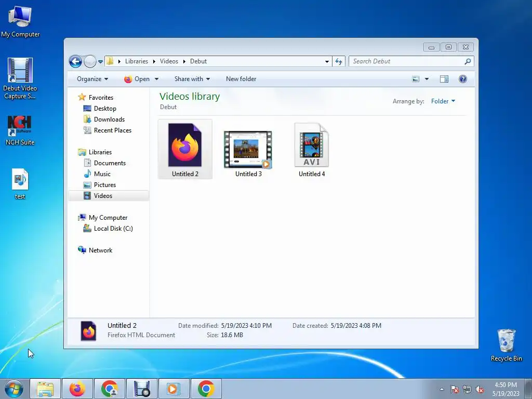Click Libraries in address breadcrumb
This screenshot has width=532, height=399.
pyautogui.click(x=137, y=61)
